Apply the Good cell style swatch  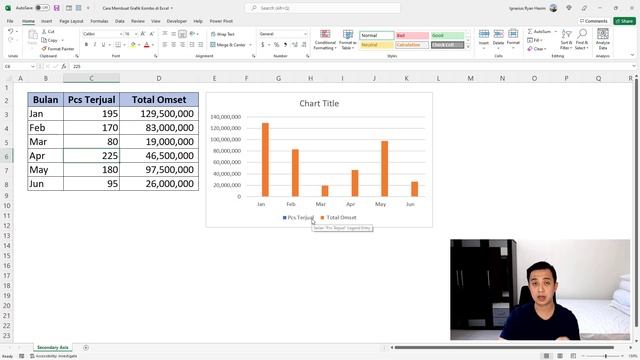pyautogui.click(x=447, y=36)
